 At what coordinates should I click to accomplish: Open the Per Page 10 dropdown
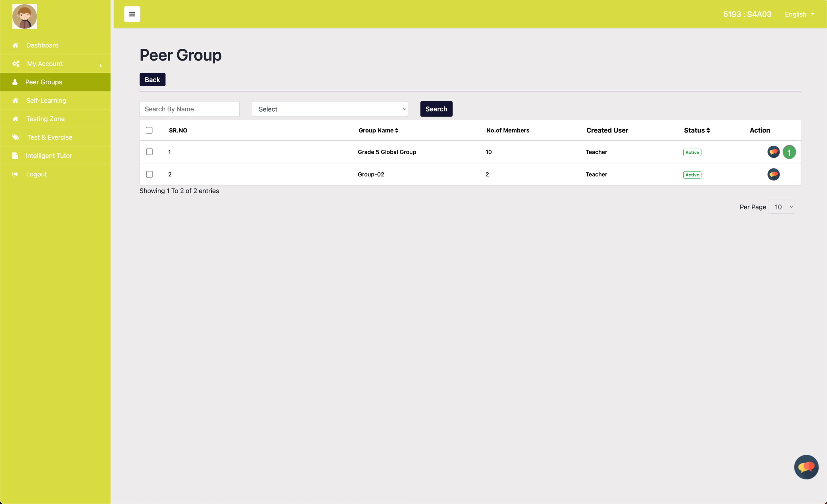pyautogui.click(x=782, y=207)
